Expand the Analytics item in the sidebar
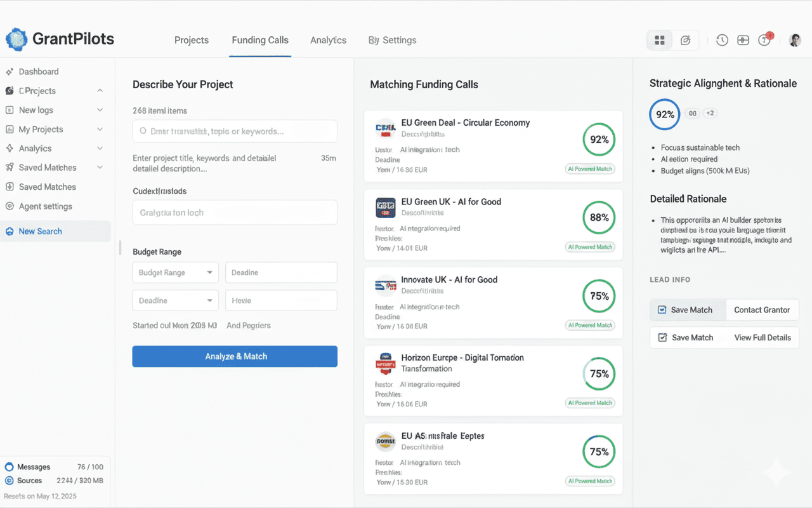The width and height of the screenshot is (812, 508). tap(100, 148)
